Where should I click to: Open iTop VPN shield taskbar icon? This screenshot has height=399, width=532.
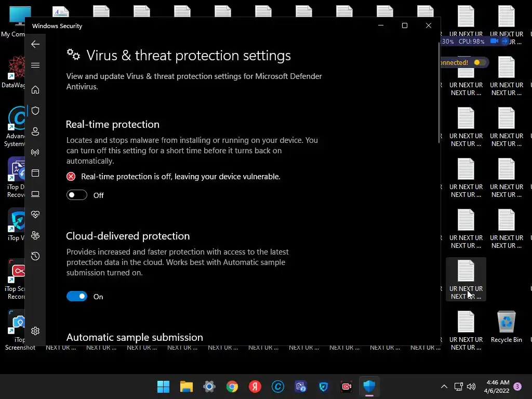point(324,387)
